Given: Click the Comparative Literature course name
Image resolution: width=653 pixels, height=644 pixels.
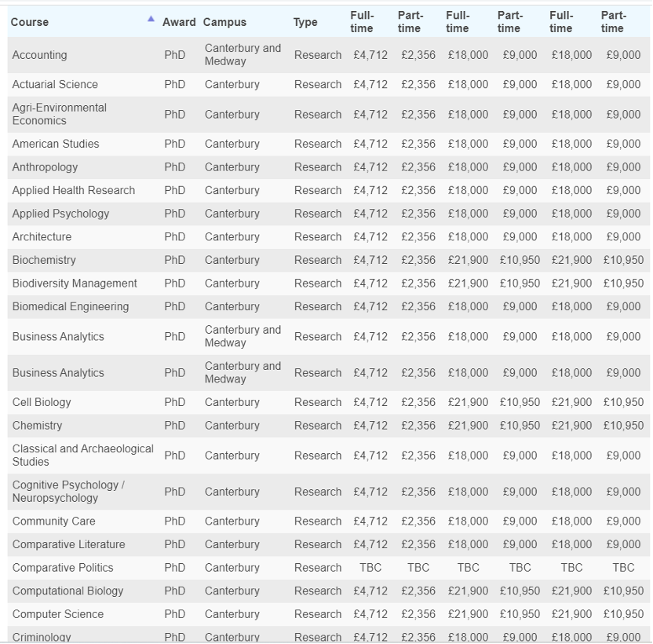Looking at the screenshot, I should (x=69, y=544).
